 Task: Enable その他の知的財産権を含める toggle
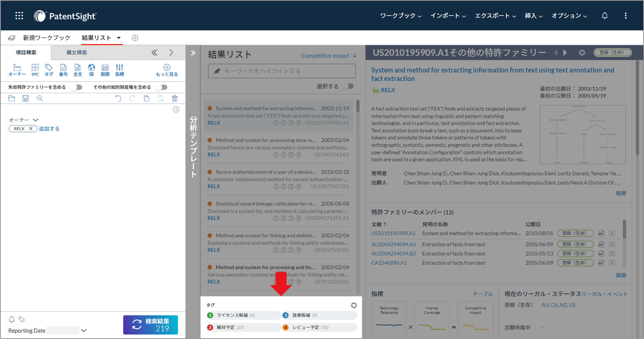pyautogui.click(x=161, y=87)
